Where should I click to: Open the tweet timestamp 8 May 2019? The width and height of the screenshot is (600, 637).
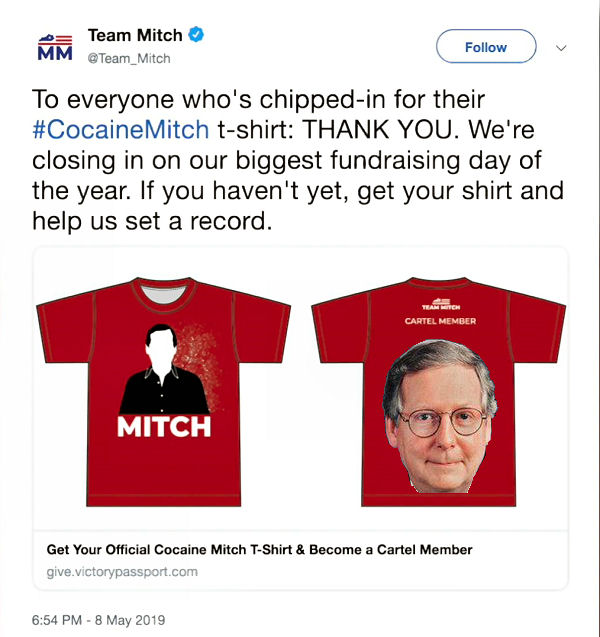98,620
